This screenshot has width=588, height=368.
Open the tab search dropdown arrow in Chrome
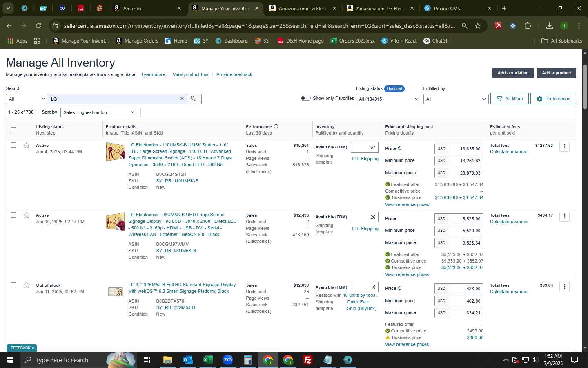[x=8, y=8]
